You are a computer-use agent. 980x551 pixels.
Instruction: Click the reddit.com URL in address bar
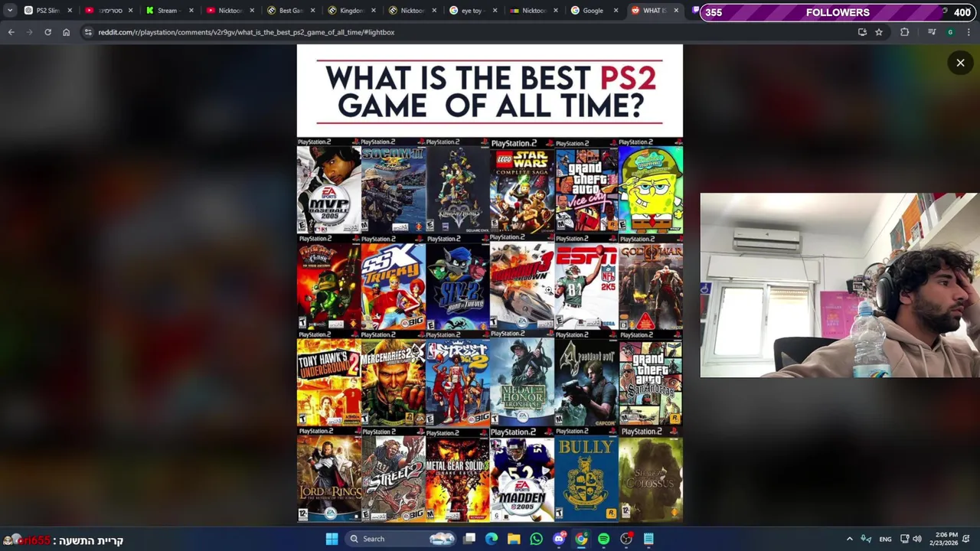246,32
